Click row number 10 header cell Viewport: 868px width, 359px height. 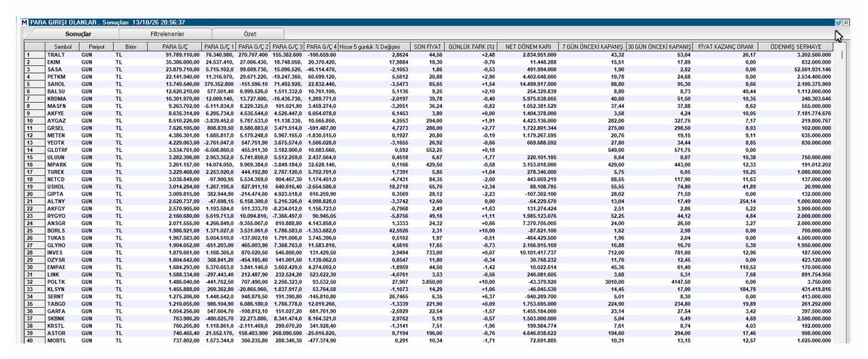click(x=35, y=121)
